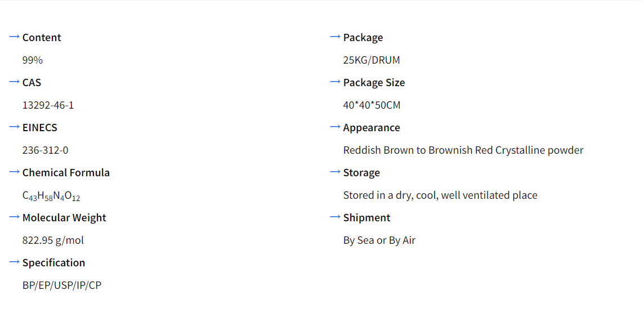Click the 25KG/DRUM package value
The height and width of the screenshot is (317, 644).
pyautogui.click(x=372, y=60)
